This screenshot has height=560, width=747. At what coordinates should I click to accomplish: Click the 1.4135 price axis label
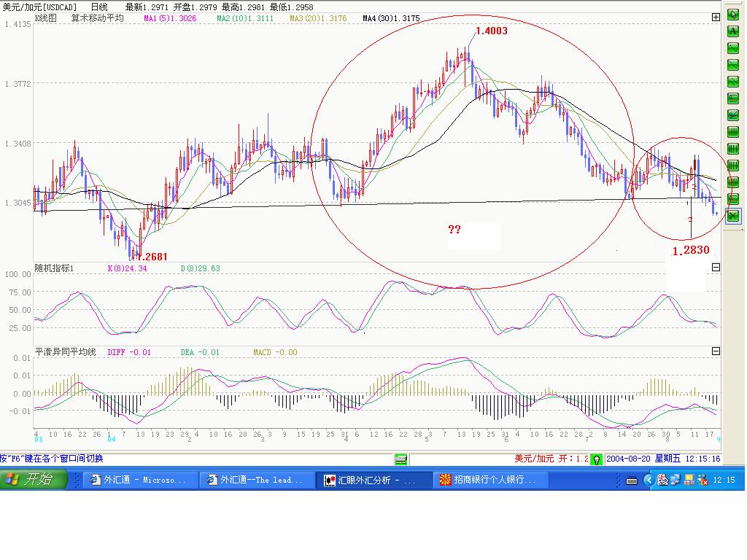[x=18, y=24]
